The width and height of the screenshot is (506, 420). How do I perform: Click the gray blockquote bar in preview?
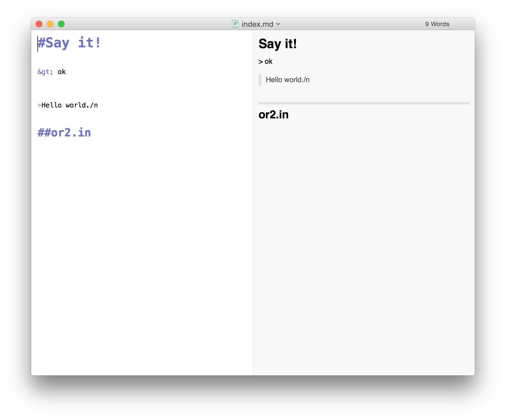pos(260,80)
